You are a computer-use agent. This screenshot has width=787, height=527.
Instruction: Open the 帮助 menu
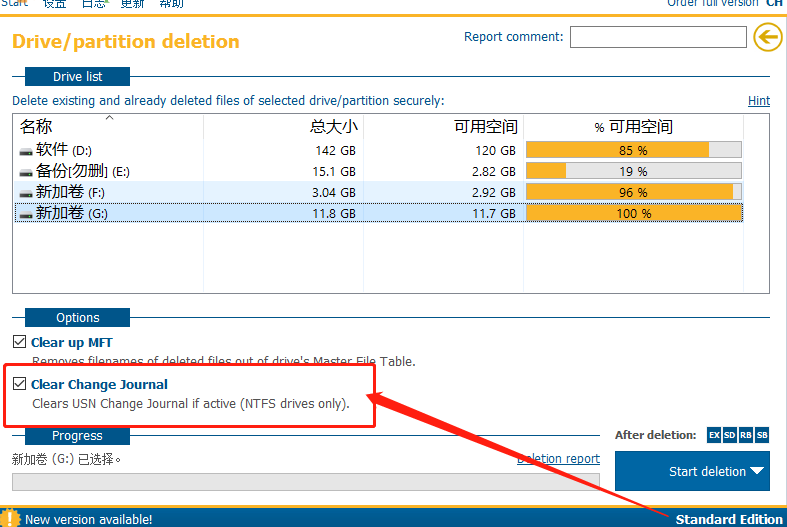[x=171, y=3]
